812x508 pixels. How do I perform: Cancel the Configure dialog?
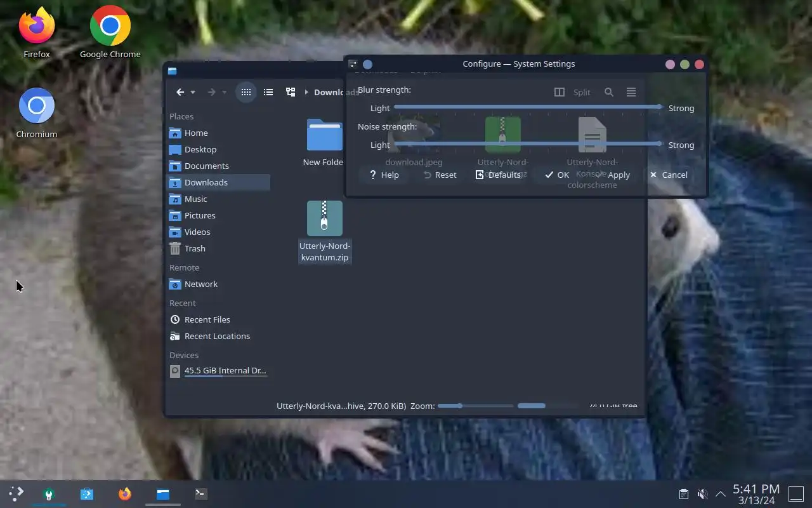(669, 175)
